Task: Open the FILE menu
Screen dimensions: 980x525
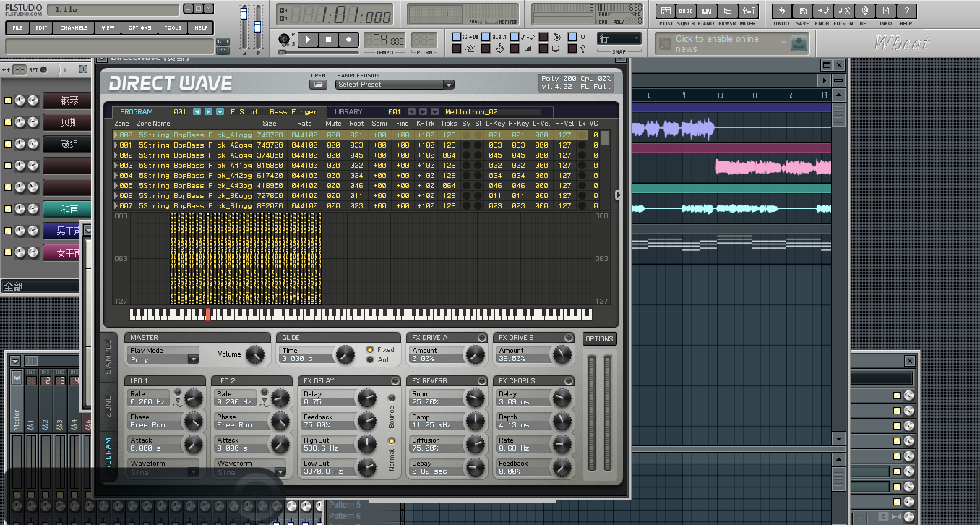Action: (x=17, y=27)
